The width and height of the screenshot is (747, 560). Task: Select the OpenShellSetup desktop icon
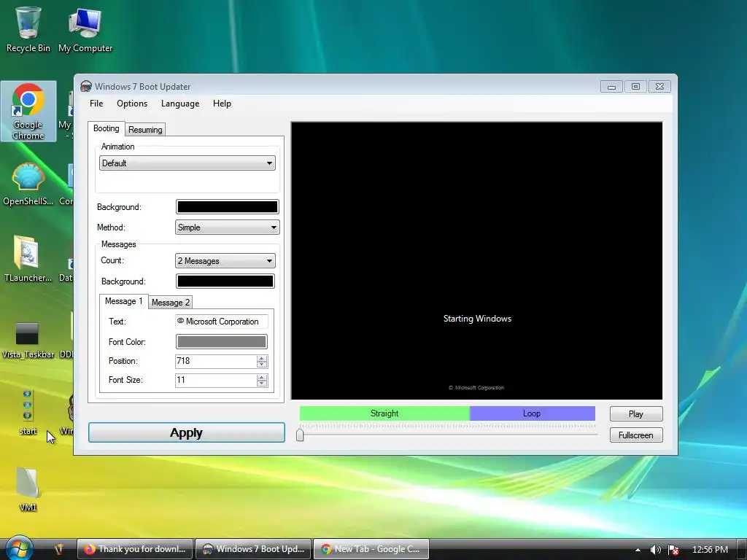(28, 184)
